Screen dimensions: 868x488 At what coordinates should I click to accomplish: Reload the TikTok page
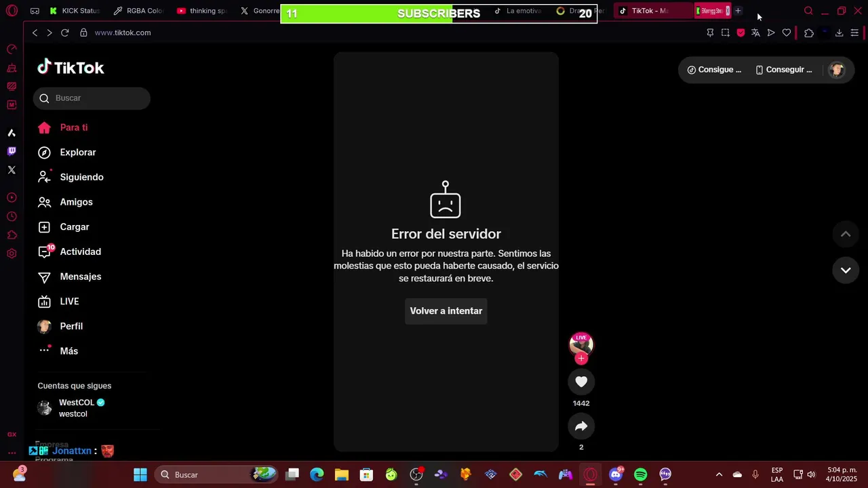click(x=65, y=33)
